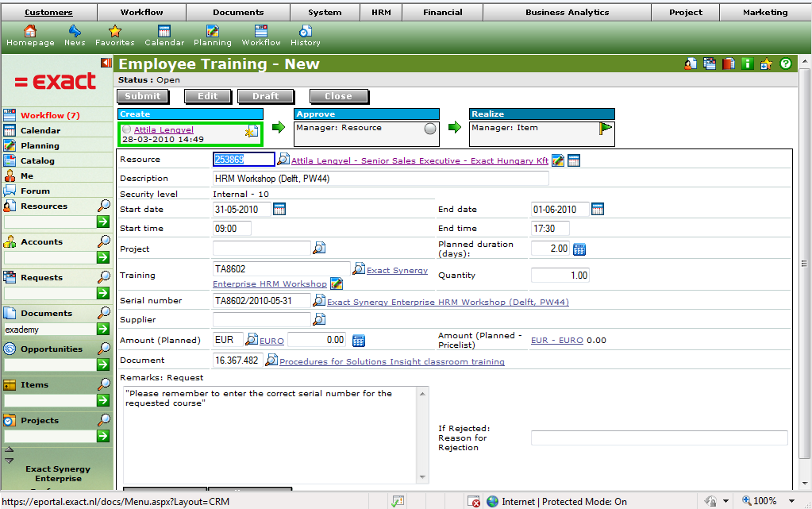Browse currencies with the magnifier beside EUR

pyautogui.click(x=252, y=339)
